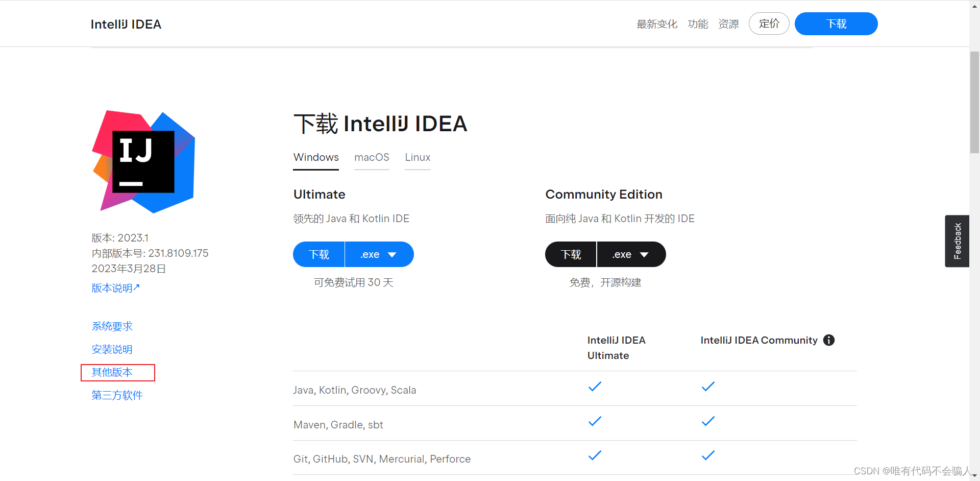This screenshot has height=481, width=980.
Task: Click the 面向纯 Java 和 Kotlin 开发的 IDE description
Action: (620, 219)
